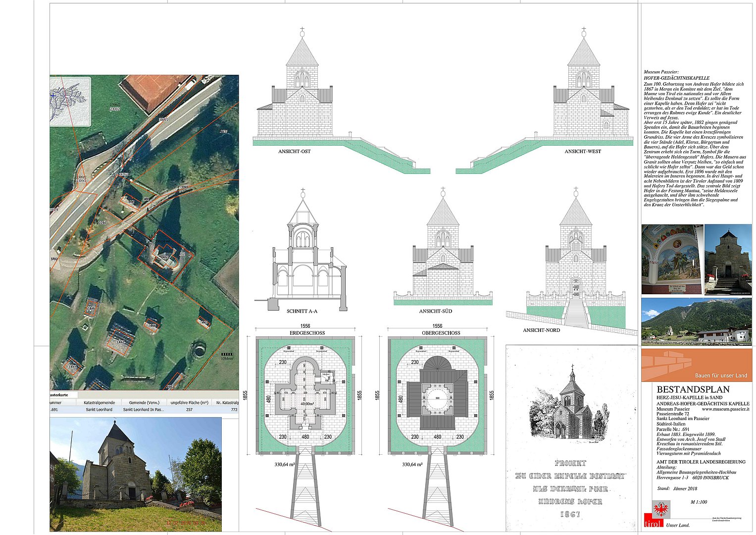The height and width of the screenshot is (535, 756).
Task: Click the chapel exterior photo at bottom left
Action: click(x=136, y=475)
